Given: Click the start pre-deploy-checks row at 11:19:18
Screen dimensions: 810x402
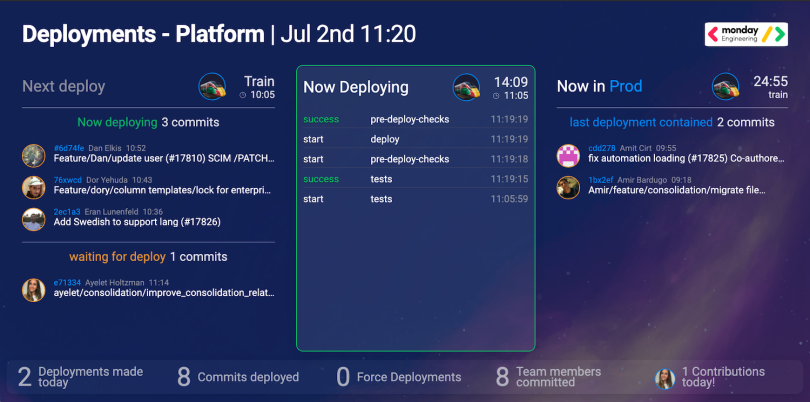Looking at the screenshot, I should click(x=416, y=159).
